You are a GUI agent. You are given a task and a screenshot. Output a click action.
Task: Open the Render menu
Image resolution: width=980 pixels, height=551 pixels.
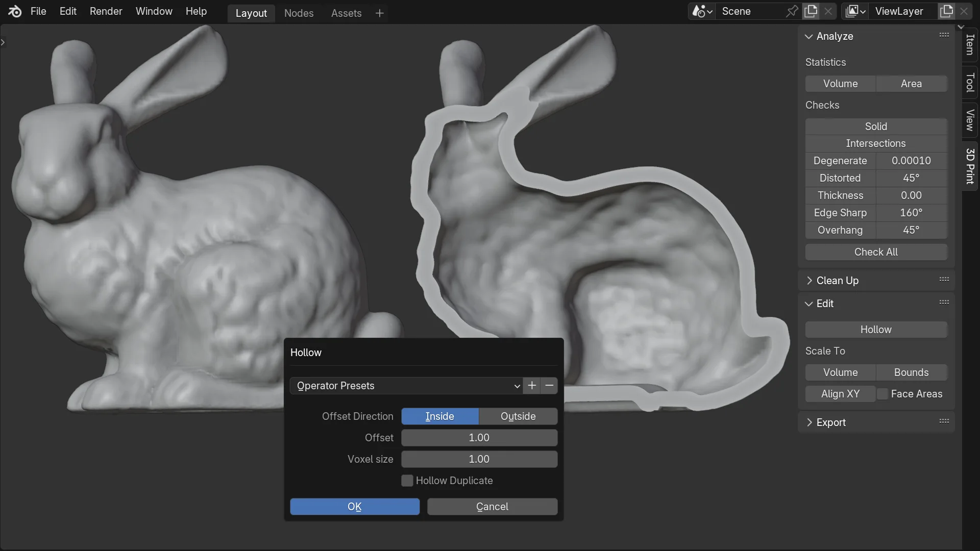106,11
